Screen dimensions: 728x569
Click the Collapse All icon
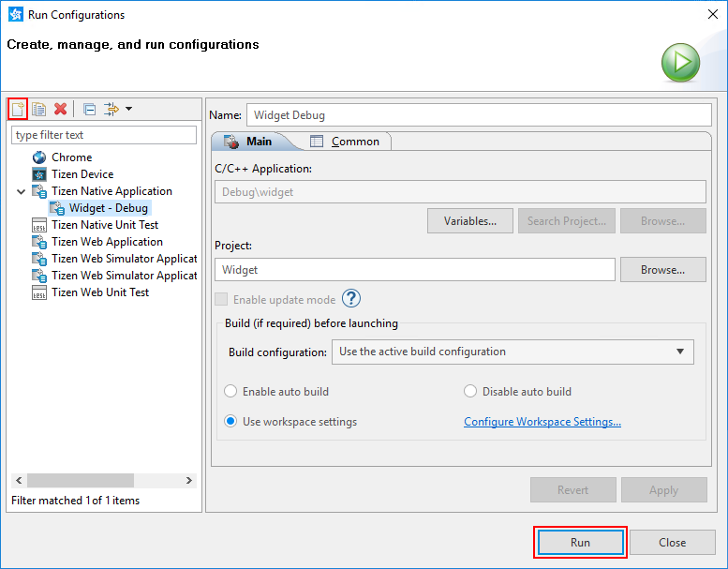89,109
